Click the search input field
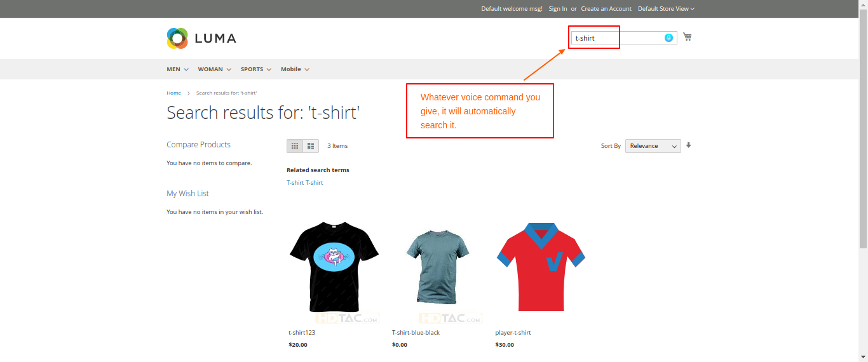 616,38
